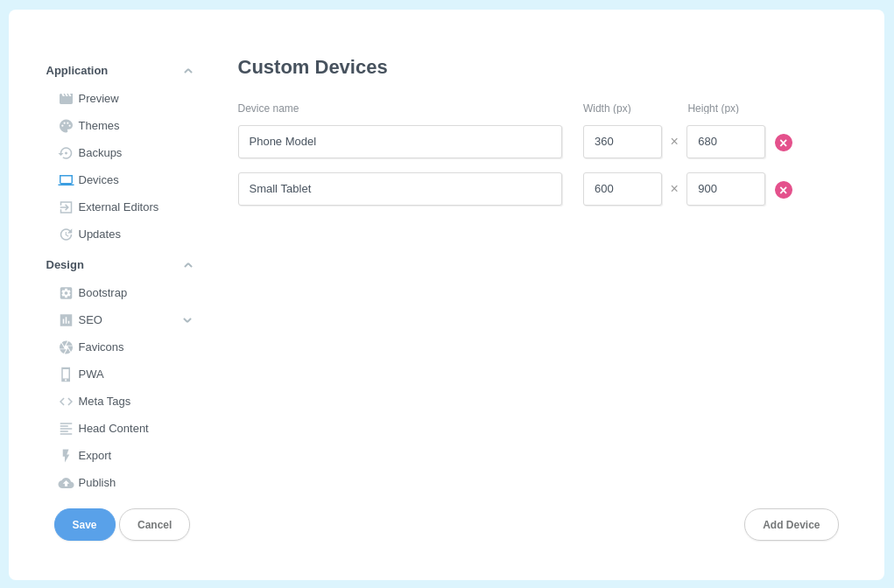Click the Backups restore icon
The width and height of the screenshot is (894, 588).
[x=66, y=153]
